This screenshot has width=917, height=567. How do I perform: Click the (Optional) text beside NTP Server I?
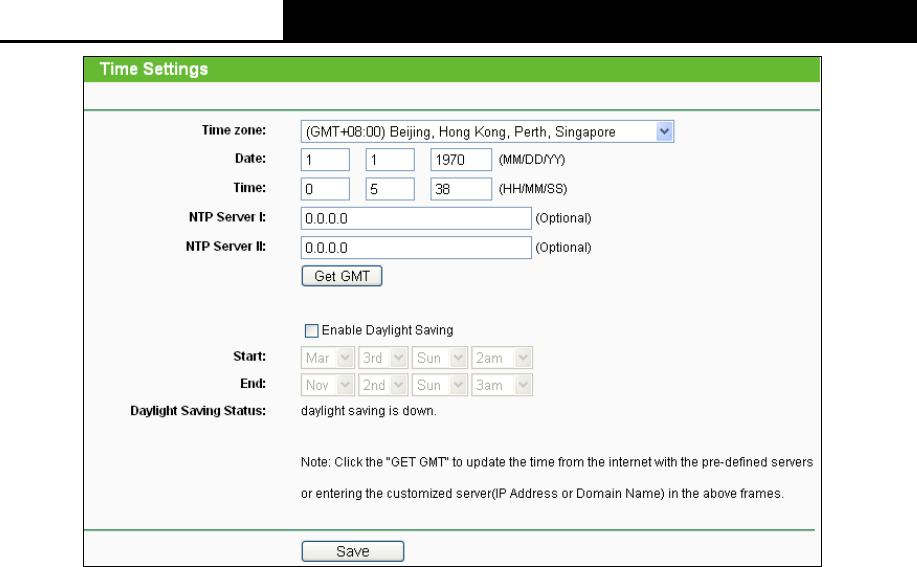(x=563, y=218)
